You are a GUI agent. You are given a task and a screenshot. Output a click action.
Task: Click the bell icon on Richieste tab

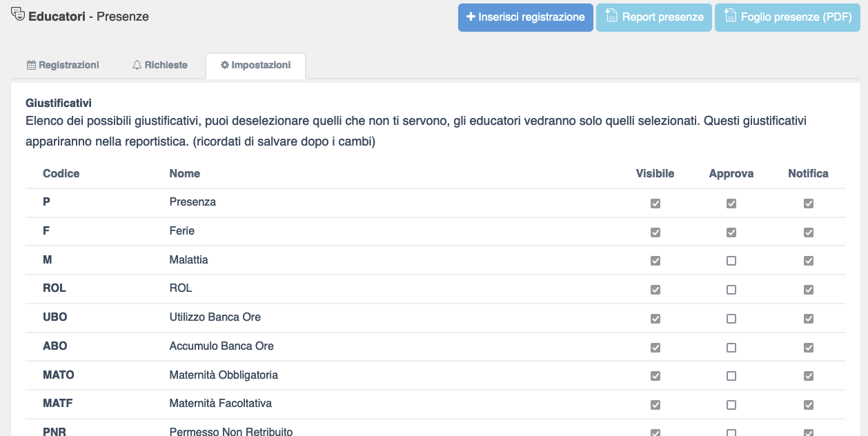tap(137, 65)
